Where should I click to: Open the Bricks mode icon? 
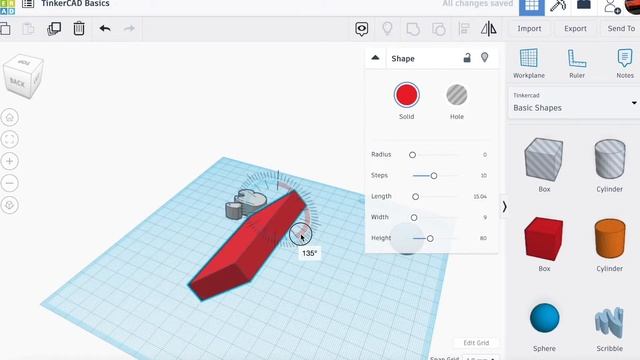(584, 5)
